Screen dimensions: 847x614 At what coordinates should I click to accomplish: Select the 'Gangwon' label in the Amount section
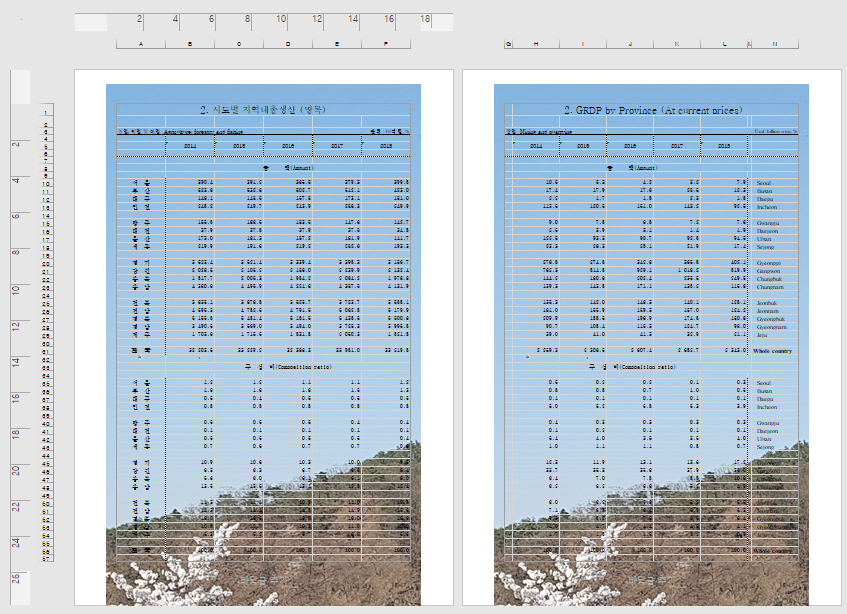click(768, 271)
